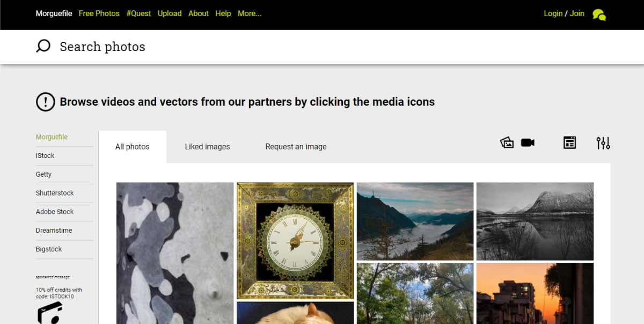Click the iStock sponsored logo icon
Screen dimensions: 644x324
point(50,313)
